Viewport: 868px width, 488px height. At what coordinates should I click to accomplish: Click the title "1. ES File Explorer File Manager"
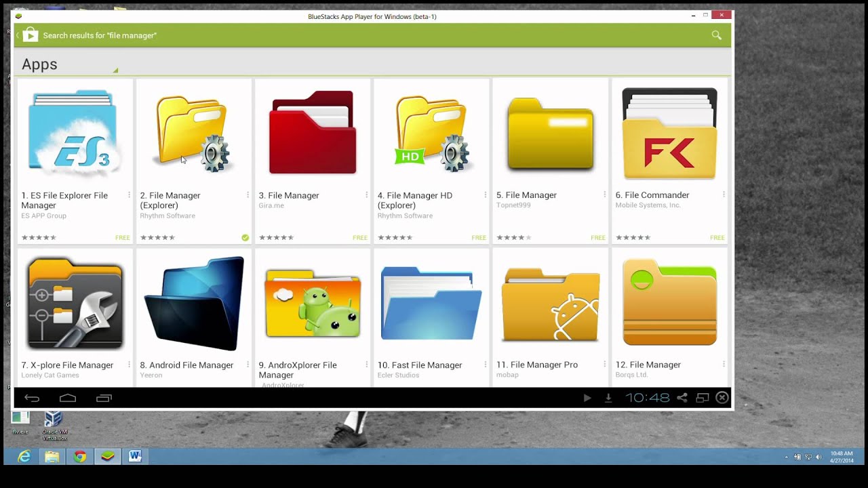coord(64,200)
